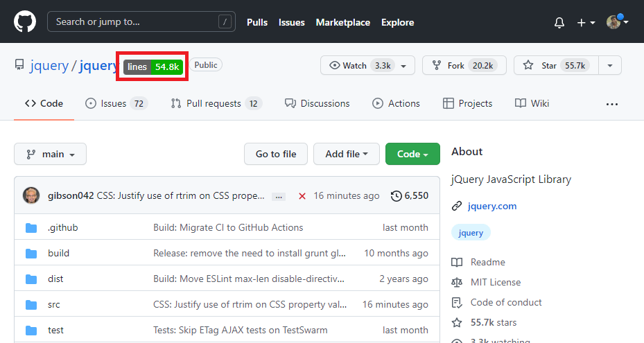Click the Public label badge
Screen dimensions: 644x343
pyautogui.click(x=206, y=65)
